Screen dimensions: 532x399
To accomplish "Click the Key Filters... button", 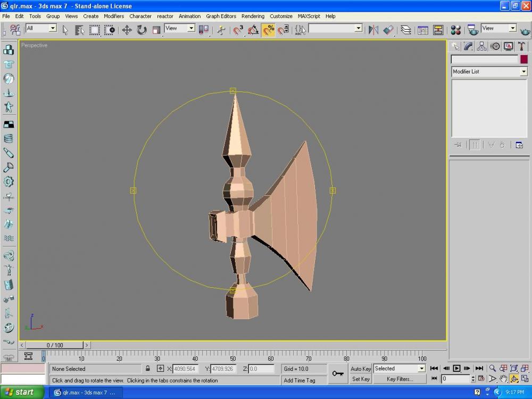I will pos(400,379).
